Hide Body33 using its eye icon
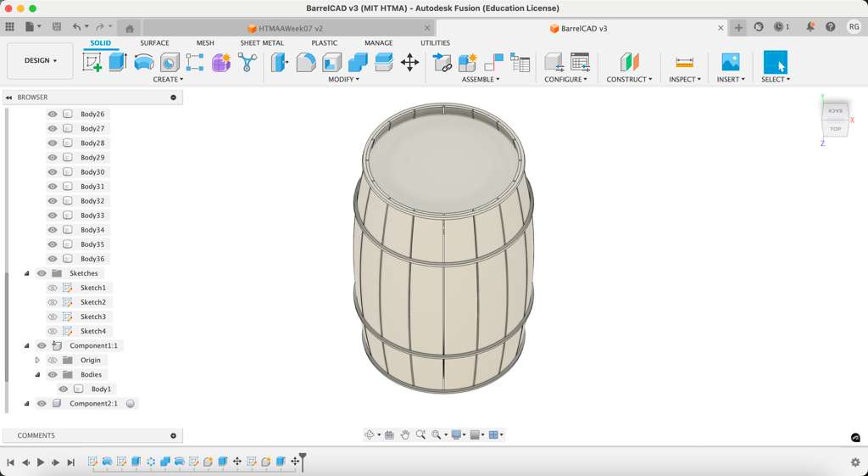Image resolution: width=868 pixels, height=476 pixels. (x=53, y=216)
